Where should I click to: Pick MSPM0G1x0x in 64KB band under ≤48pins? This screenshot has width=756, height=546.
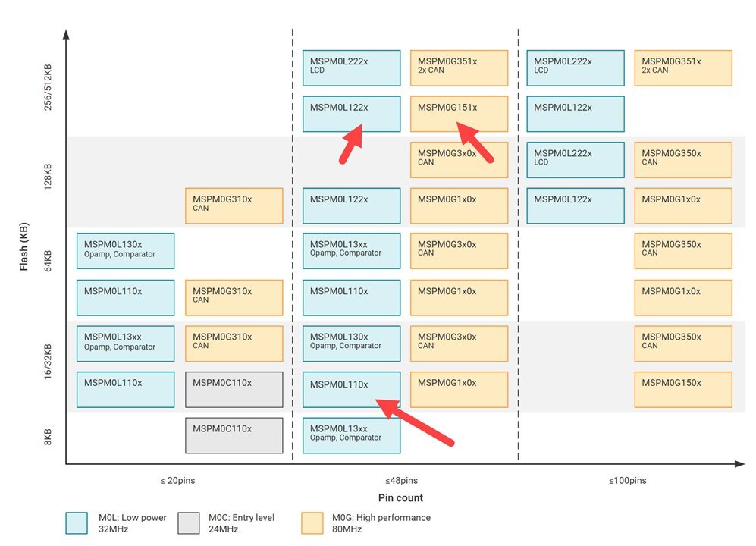(x=459, y=298)
